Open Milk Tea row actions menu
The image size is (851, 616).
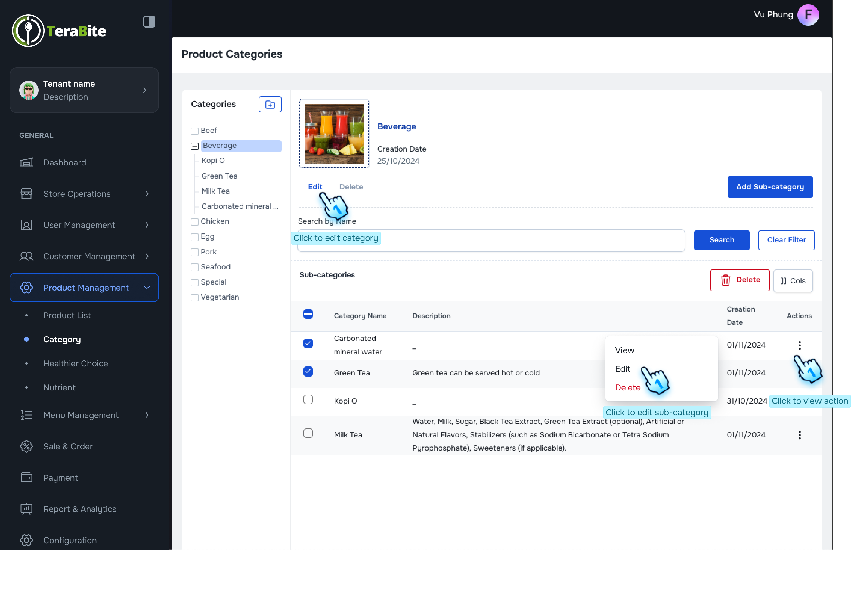[x=799, y=435]
